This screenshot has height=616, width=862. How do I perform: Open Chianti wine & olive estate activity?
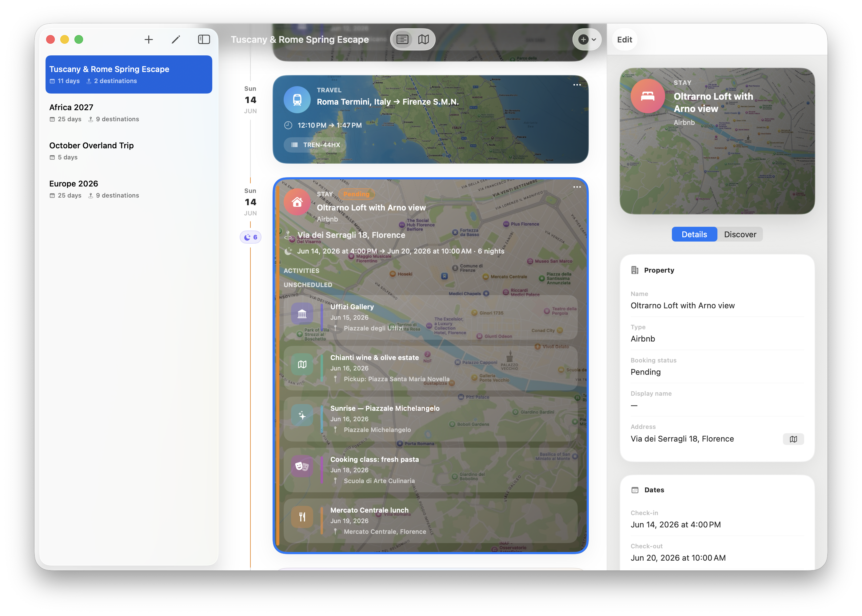(430, 368)
